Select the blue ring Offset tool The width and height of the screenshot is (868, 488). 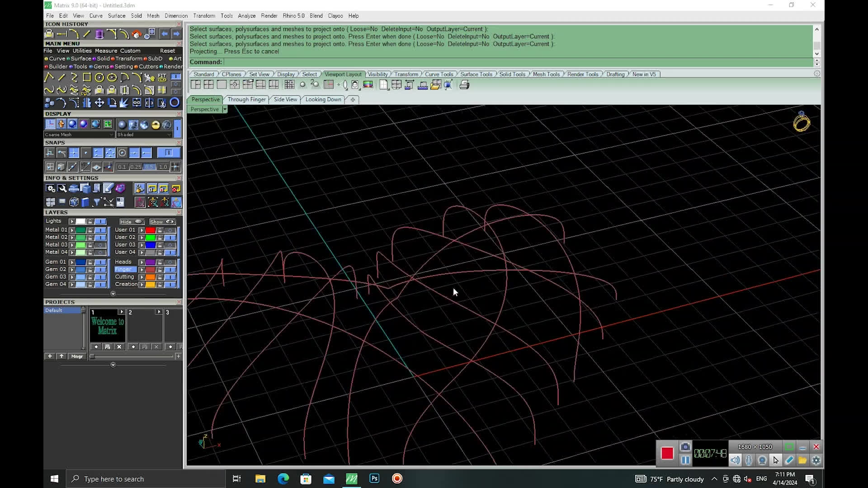[175, 103]
